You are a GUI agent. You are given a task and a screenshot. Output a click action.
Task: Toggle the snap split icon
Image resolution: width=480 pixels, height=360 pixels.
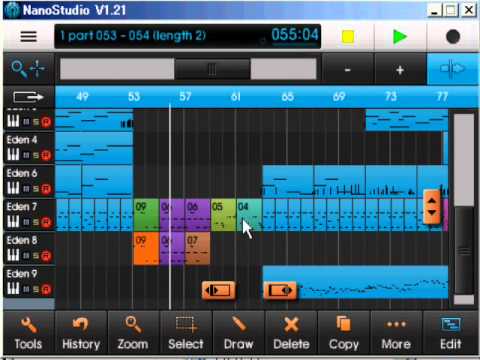(452, 69)
